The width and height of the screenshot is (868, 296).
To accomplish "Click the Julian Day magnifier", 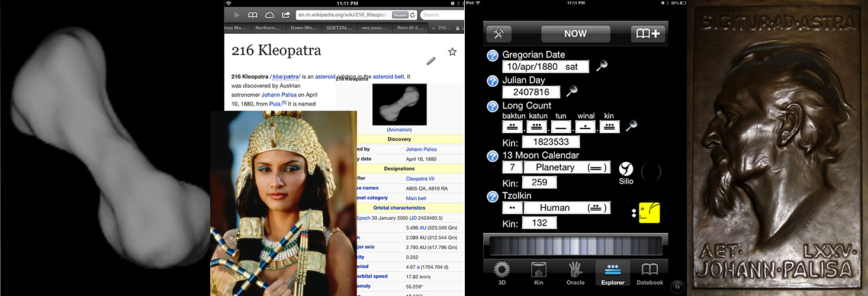I will (571, 91).
